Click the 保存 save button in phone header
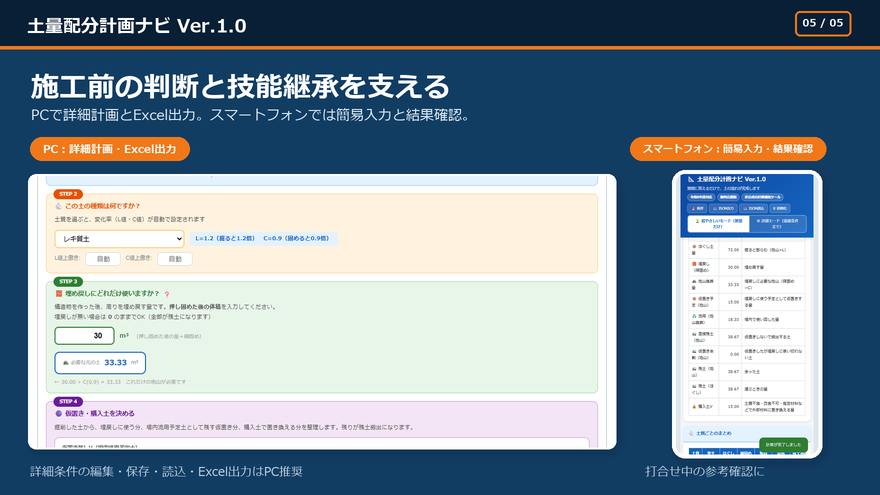The width and height of the screenshot is (880, 495). click(x=697, y=208)
